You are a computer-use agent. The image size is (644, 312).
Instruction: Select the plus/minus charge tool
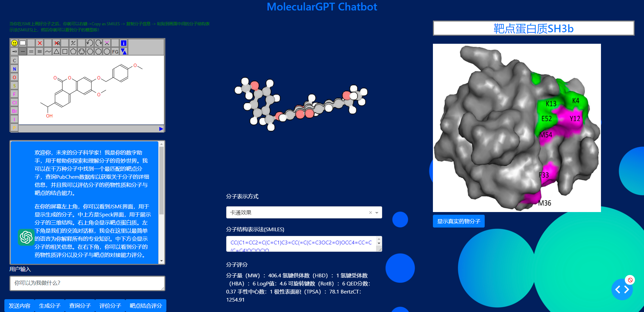[73, 43]
